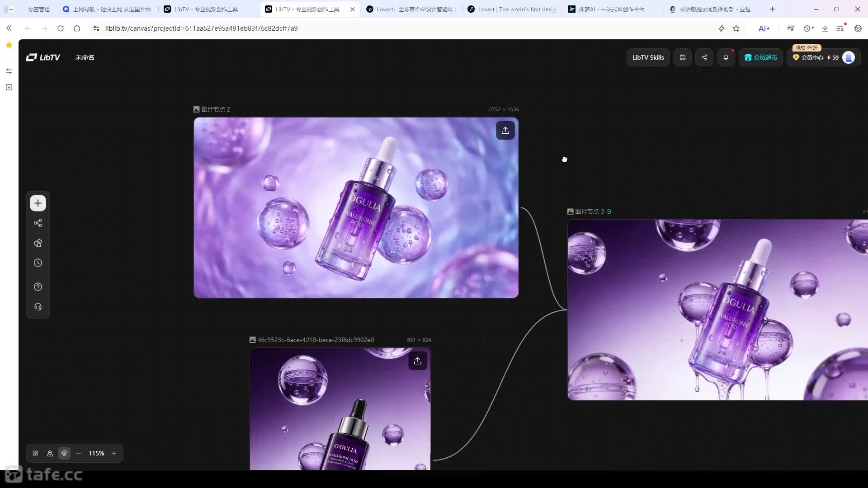This screenshot has height=488, width=868.
Task: Click the lightning speed mode icon
Action: [722, 28]
